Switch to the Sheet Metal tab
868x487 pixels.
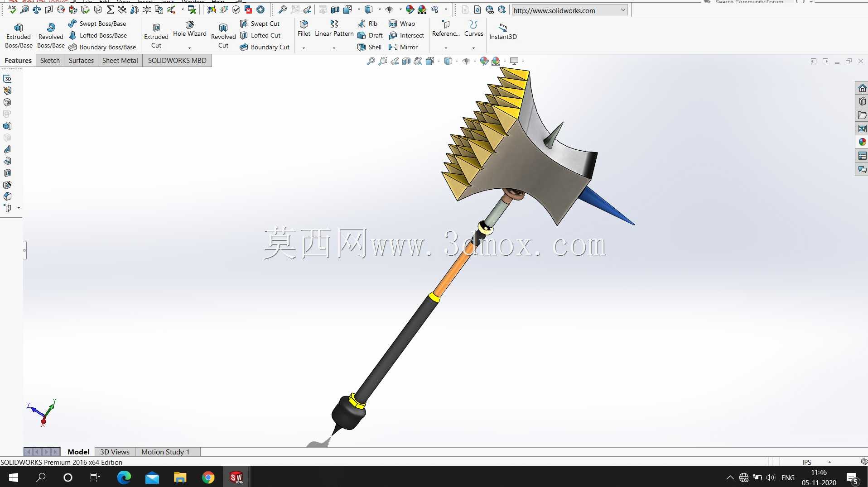(120, 60)
